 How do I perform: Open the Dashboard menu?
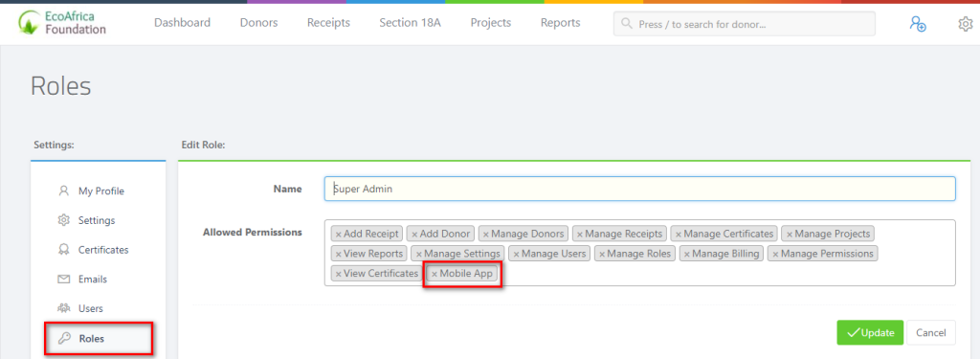183,23
